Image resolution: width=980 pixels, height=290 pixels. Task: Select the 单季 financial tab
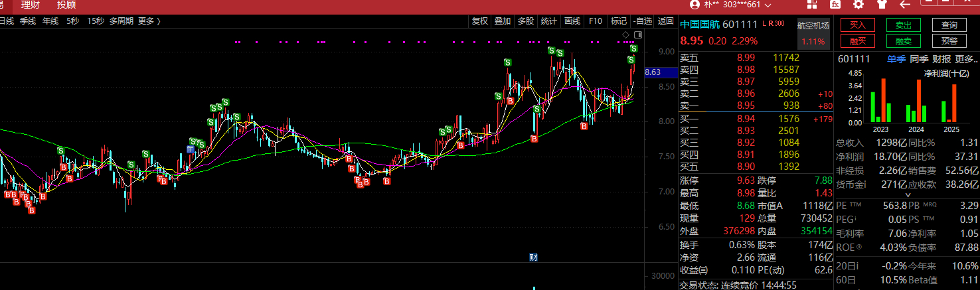pyautogui.click(x=896, y=58)
